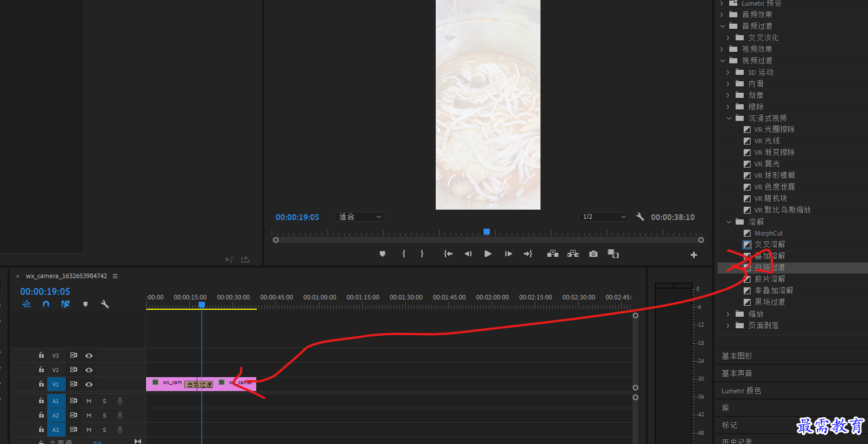
Task: Toggle nest sequence insert mode icon
Action: 26,304
